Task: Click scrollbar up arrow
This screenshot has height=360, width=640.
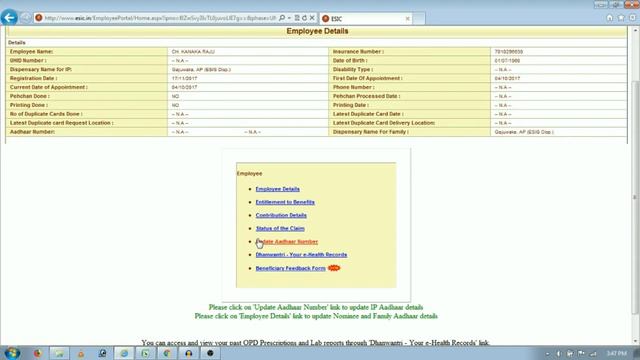Action: [x=636, y=31]
